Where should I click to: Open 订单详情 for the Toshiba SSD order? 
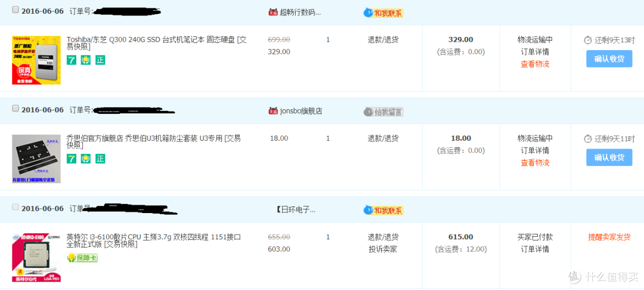535,52
